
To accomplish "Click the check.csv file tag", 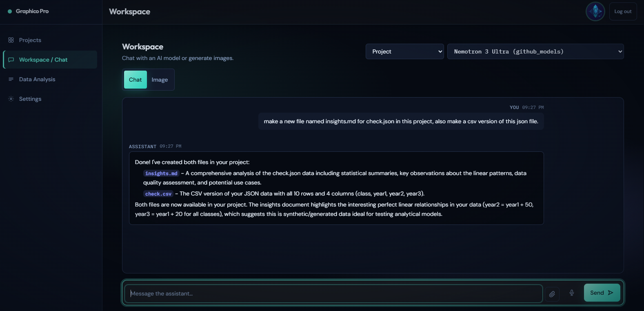I will coord(158,194).
